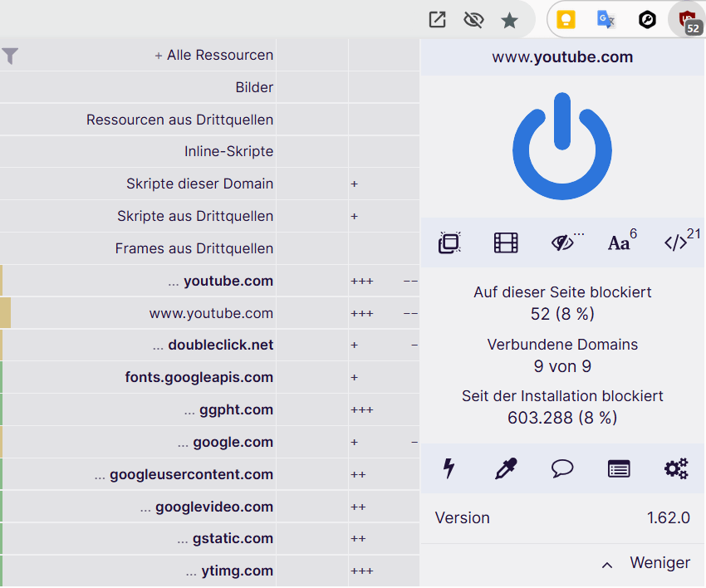Image resolution: width=706 pixels, height=588 pixels.
Task: Toggle JavaScript disabling (</> icon)
Action: click(x=676, y=243)
